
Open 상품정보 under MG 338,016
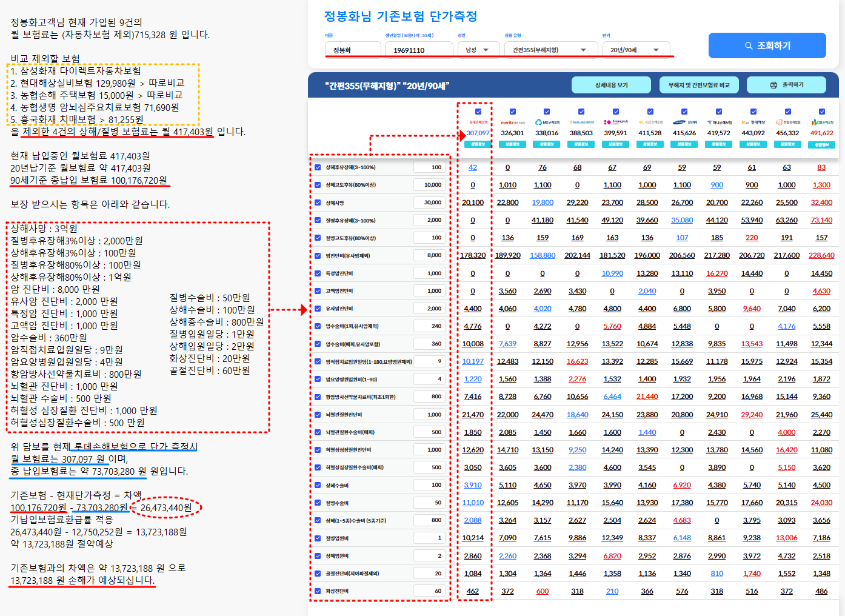(547, 144)
